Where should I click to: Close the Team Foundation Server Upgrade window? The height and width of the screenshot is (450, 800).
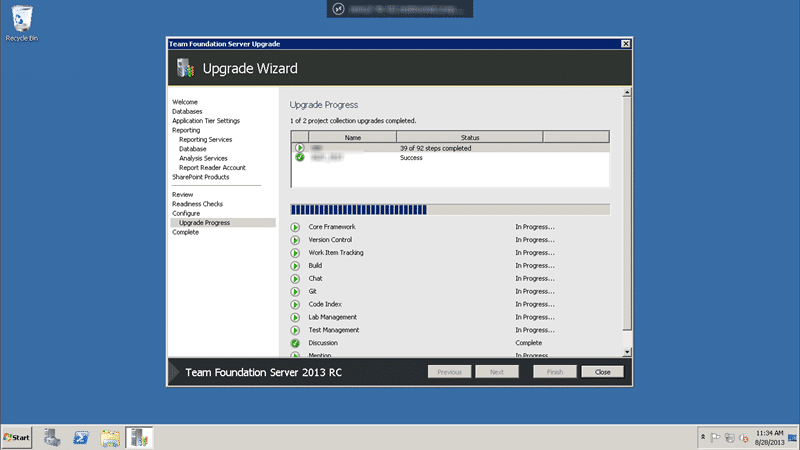pos(626,44)
